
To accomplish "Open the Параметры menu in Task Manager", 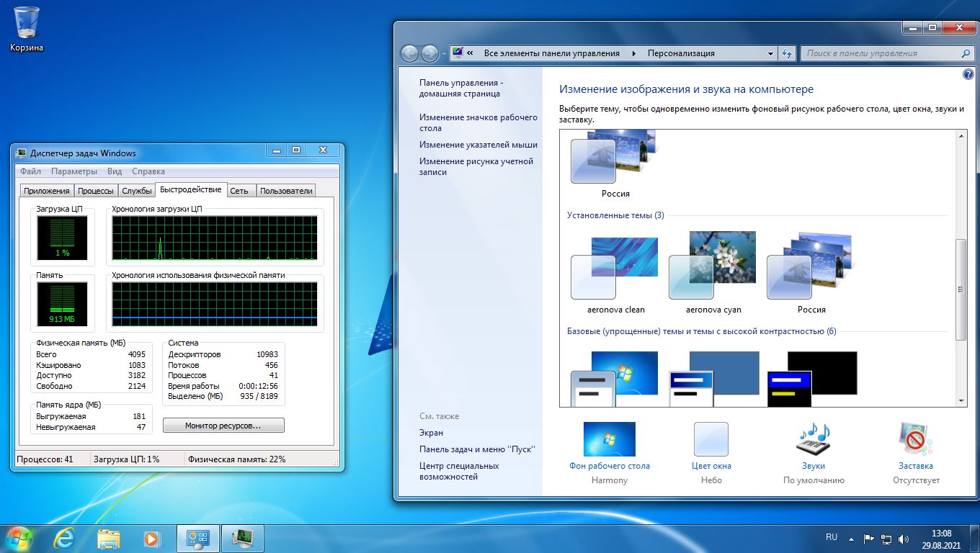I will pyautogui.click(x=74, y=171).
